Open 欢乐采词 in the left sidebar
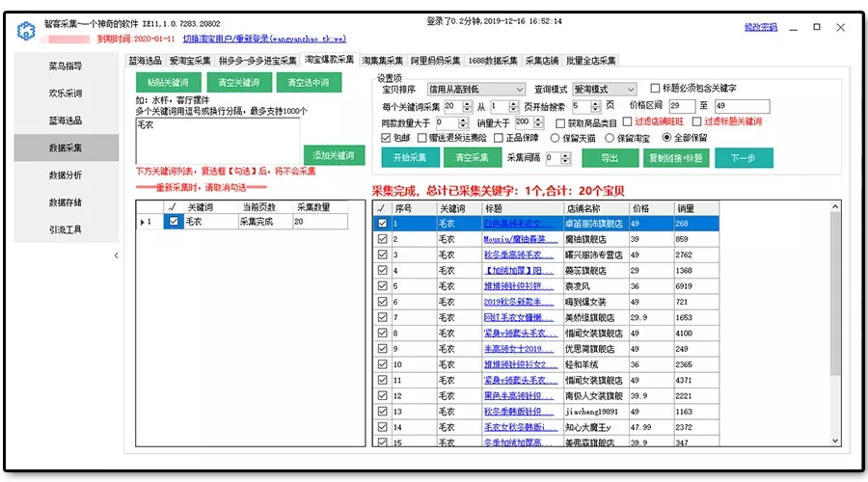The width and height of the screenshot is (868, 482). tap(66, 93)
